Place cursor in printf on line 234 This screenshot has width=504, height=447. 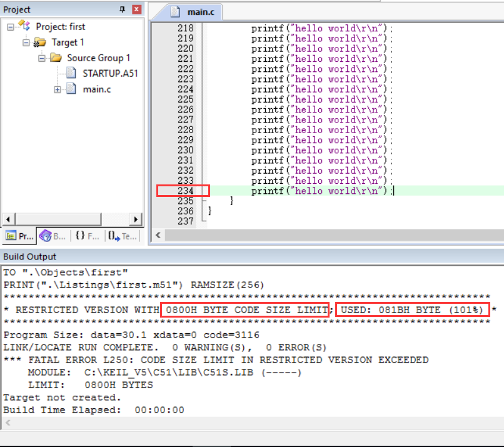(322, 191)
